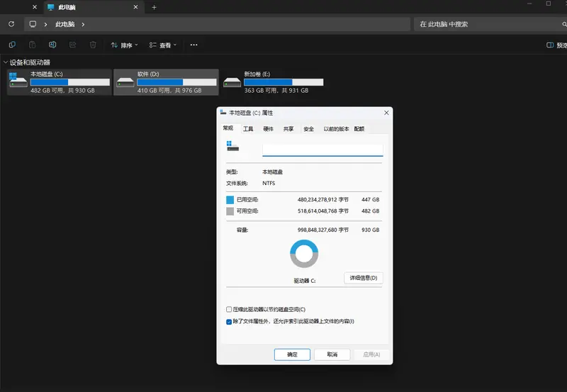Click the copy icon in Explorer toolbar

coord(12,45)
